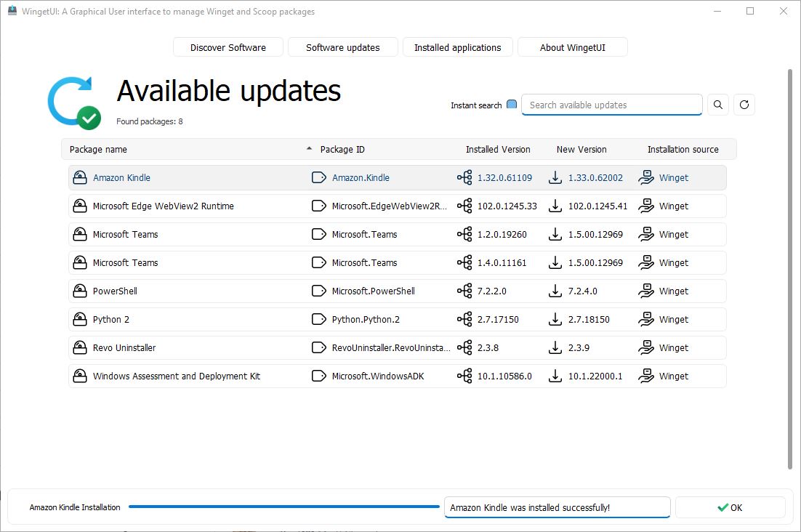
Task: Sort by Installed Version column header
Action: pos(498,150)
